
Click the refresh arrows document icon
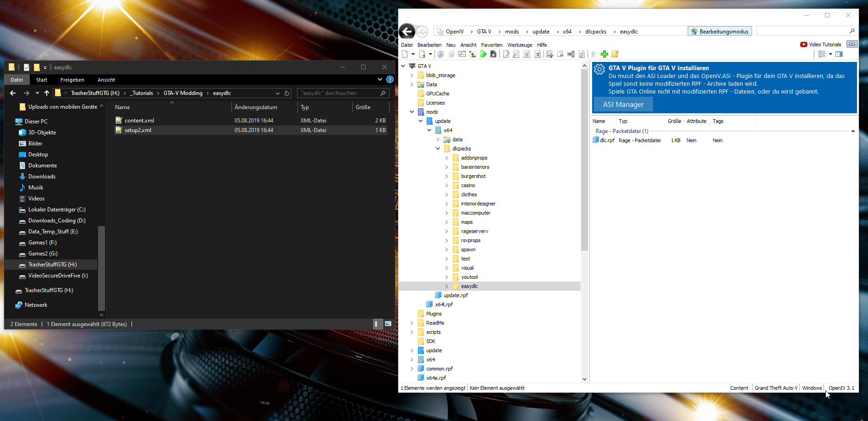[582, 54]
